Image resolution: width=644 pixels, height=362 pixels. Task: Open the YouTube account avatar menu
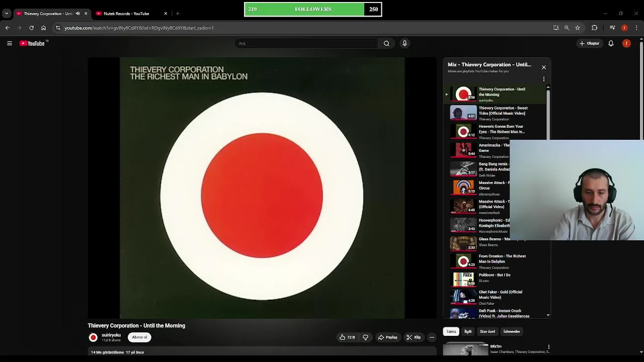pos(626,43)
